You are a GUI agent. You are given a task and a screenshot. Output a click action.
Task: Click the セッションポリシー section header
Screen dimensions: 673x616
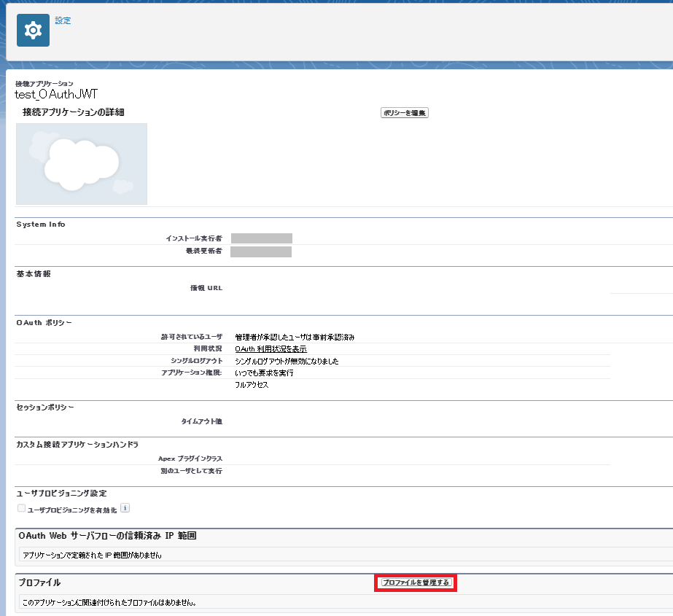[45, 407]
